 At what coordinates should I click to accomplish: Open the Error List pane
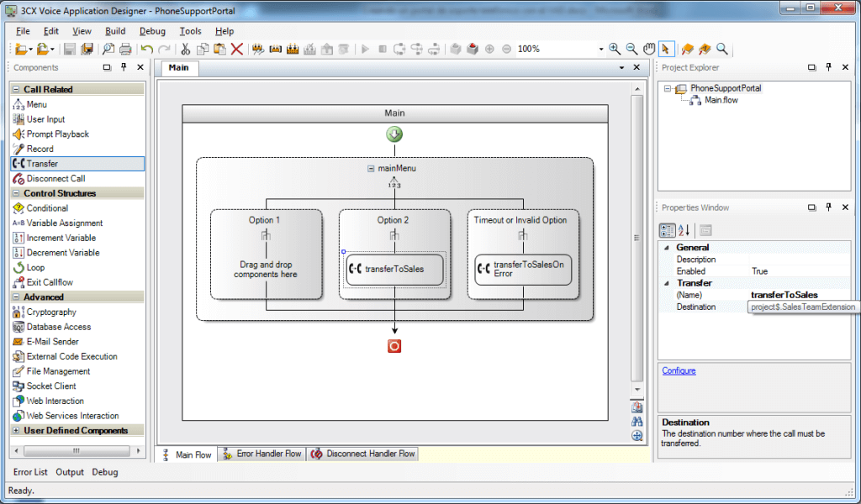[x=30, y=472]
